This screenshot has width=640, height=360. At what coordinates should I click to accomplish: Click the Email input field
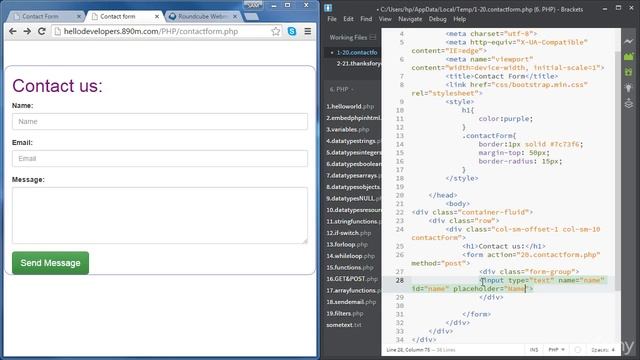(160, 159)
